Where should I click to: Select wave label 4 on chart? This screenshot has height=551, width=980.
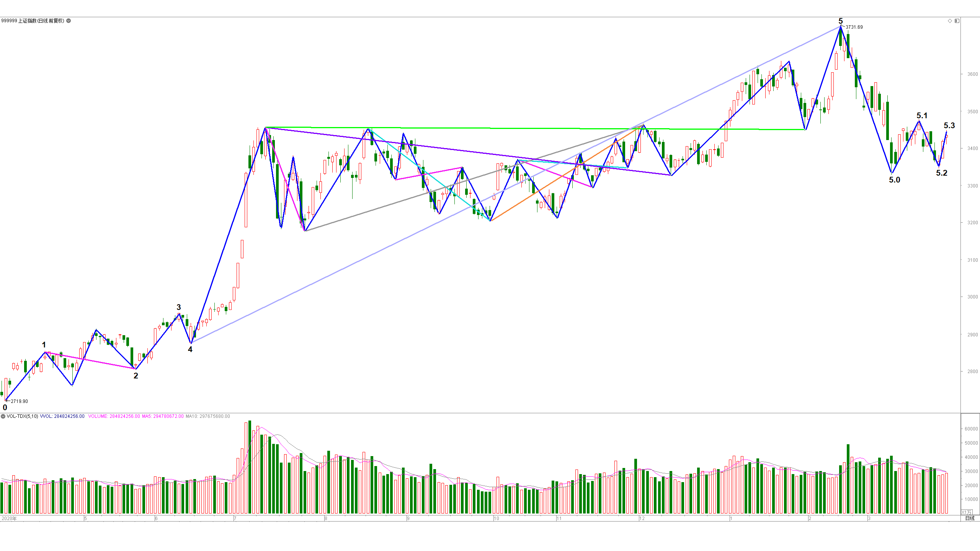(190, 349)
